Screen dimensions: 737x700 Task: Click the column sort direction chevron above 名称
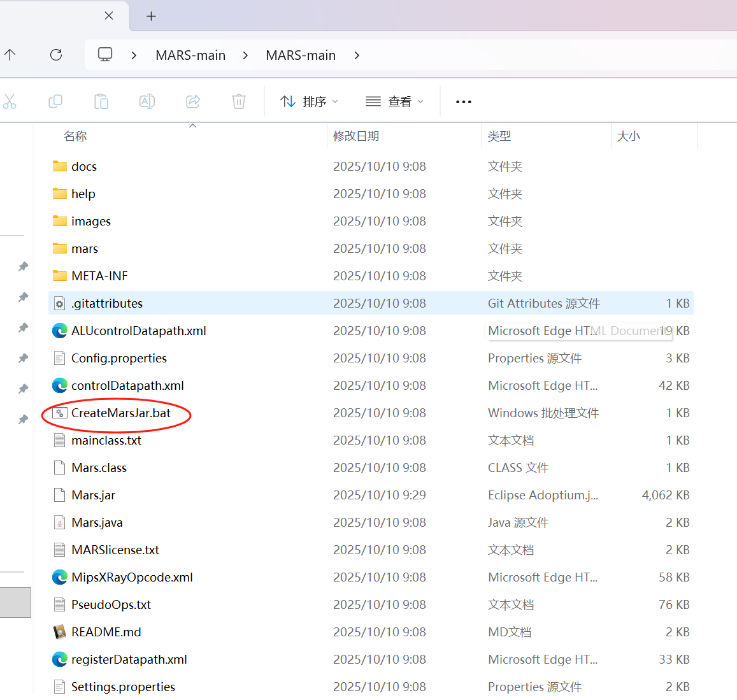[x=192, y=126]
